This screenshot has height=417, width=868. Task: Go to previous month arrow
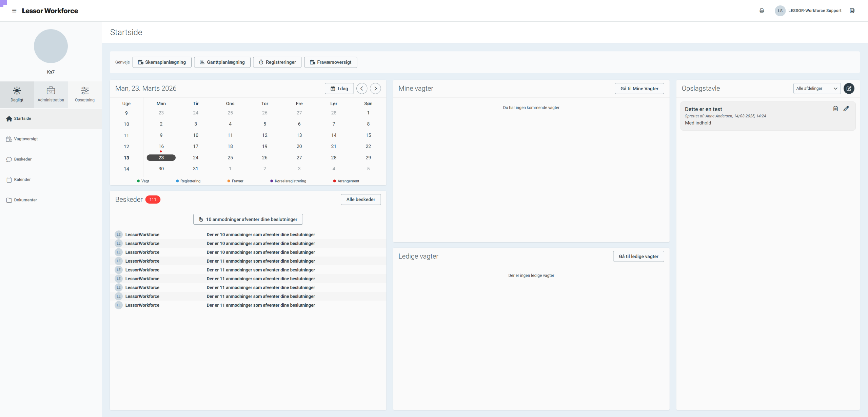[362, 88]
